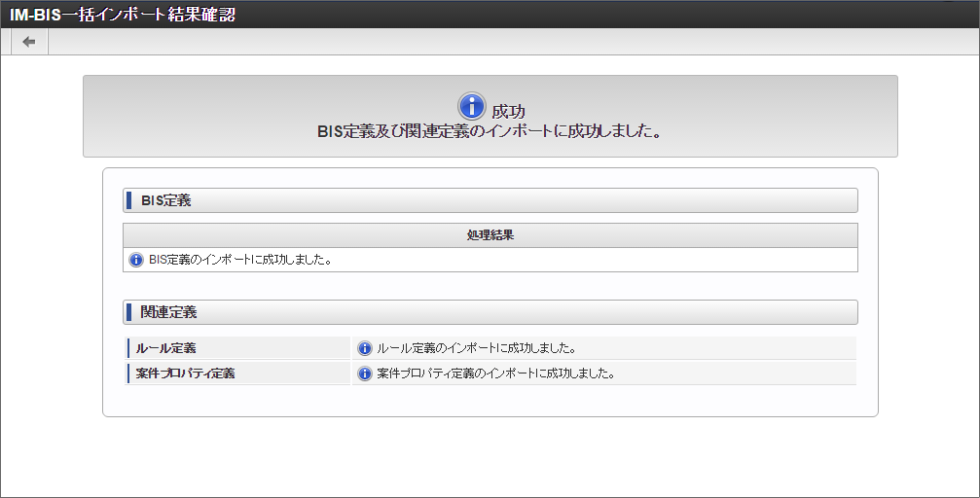Screen dimensions: 980x498
Task: Select the 成功 heading text
Action: pos(508,111)
